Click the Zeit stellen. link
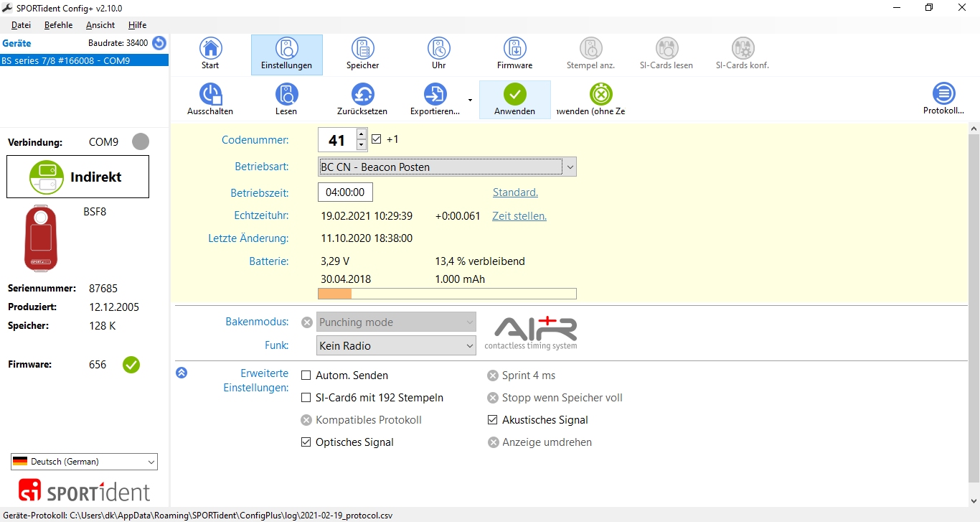 (519, 216)
